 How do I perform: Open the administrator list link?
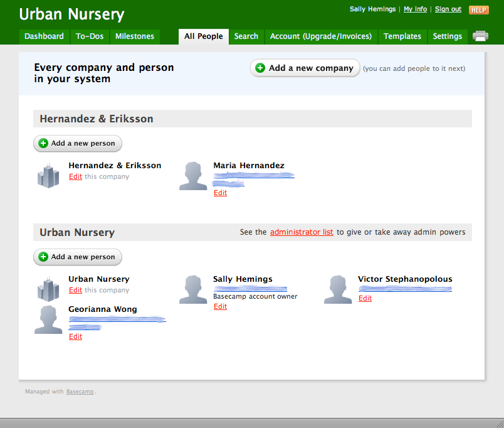click(x=302, y=232)
